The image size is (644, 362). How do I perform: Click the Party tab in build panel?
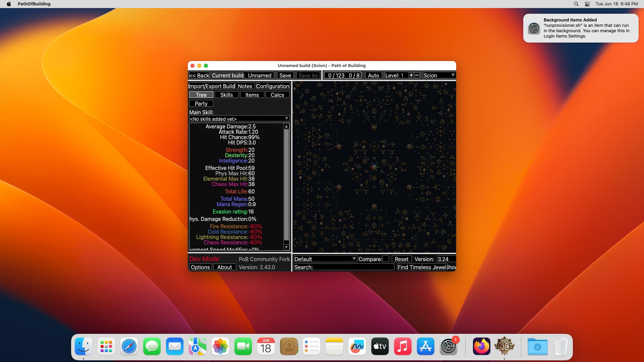201,104
